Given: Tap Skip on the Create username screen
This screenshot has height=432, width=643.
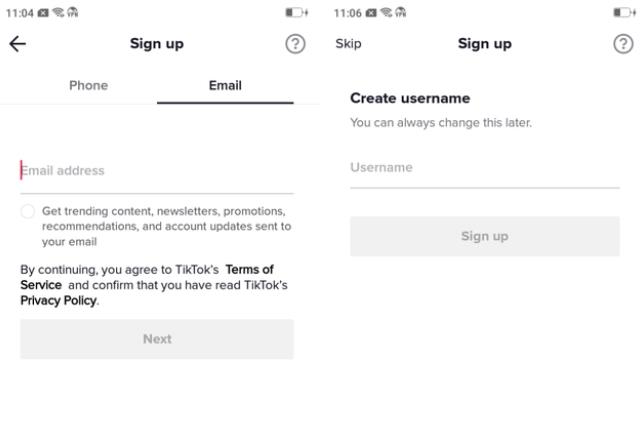Looking at the screenshot, I should tap(348, 45).
